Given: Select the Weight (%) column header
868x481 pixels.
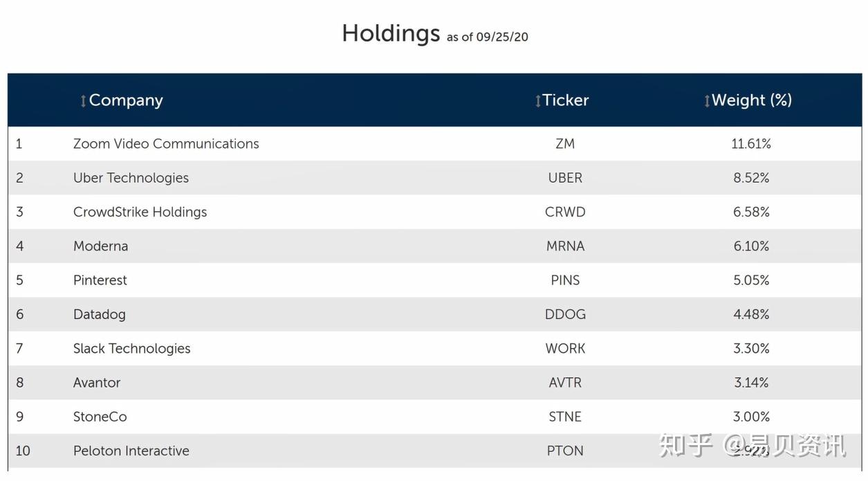Looking at the screenshot, I should 754,100.
